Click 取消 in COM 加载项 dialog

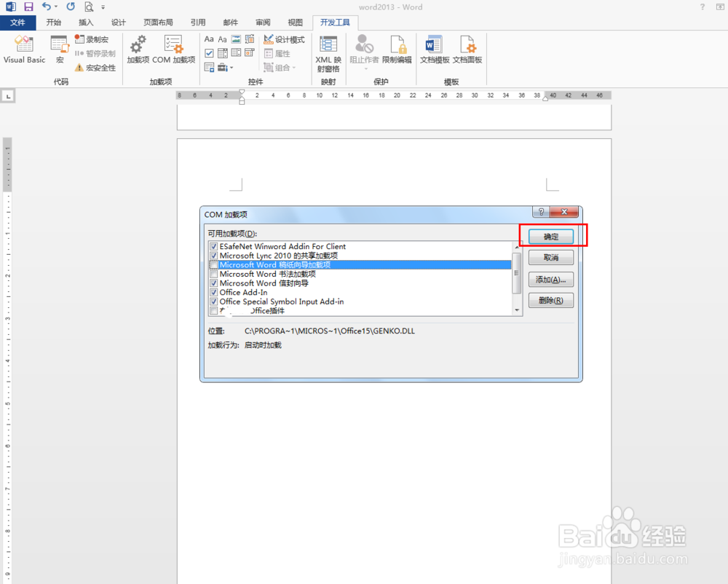coord(551,258)
